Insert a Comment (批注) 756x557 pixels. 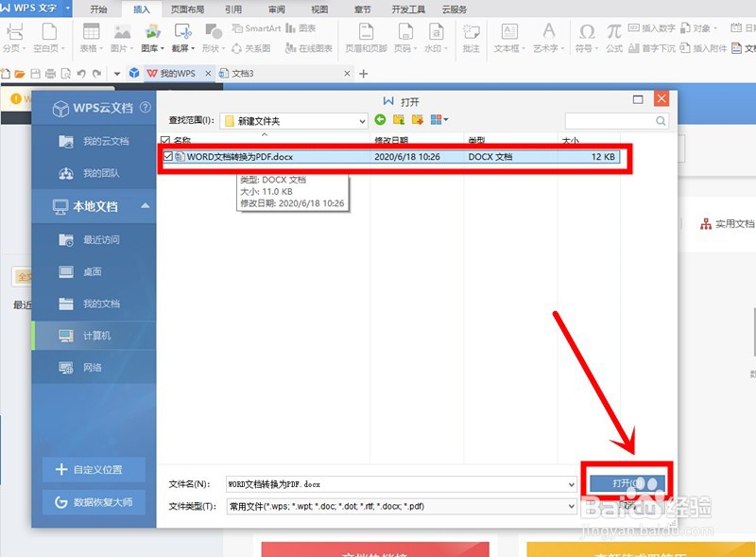(471, 37)
